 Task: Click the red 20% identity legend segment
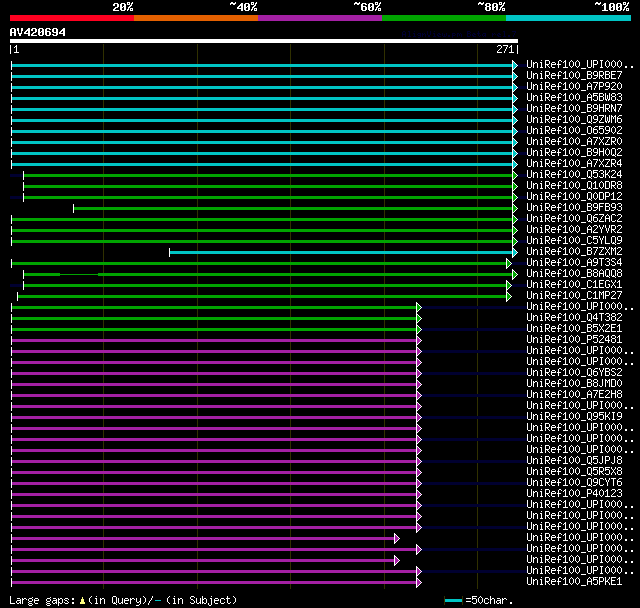pos(72,18)
